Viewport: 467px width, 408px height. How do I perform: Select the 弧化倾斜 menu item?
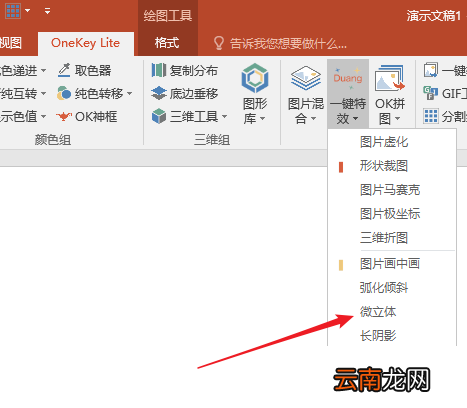tap(392, 288)
